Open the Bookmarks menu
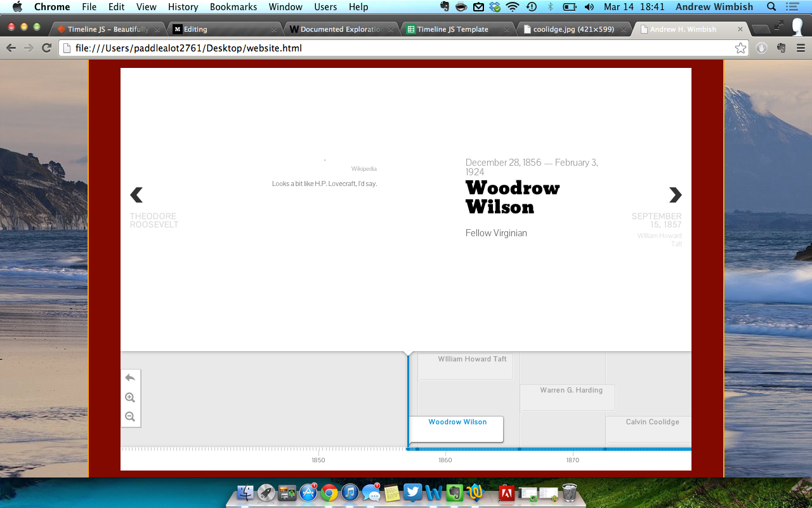The width and height of the screenshot is (812, 508). (233, 7)
